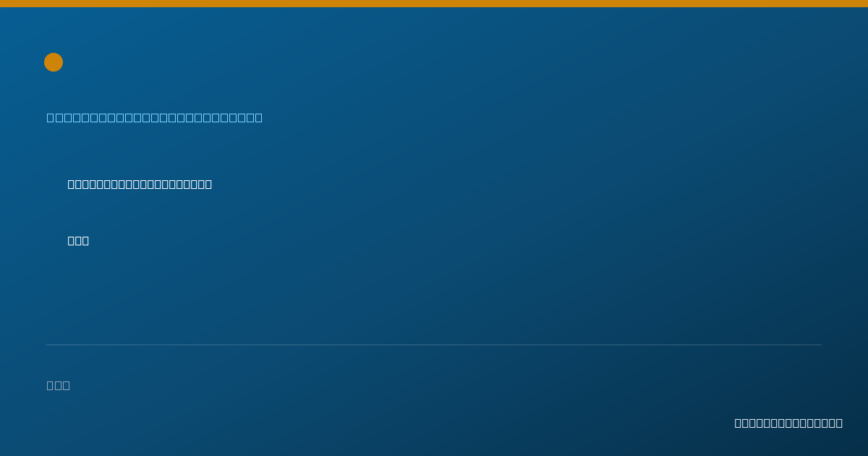Click the middle of bottom-right white text
This screenshot has width=868, height=456.
(788, 423)
